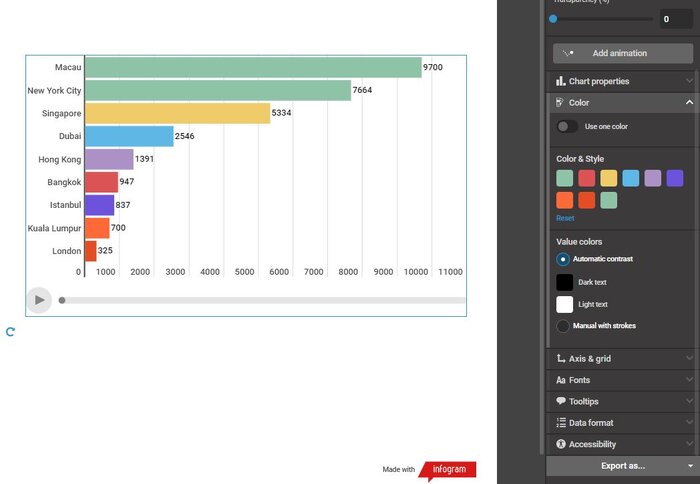The image size is (700, 484).
Task: Click the infogram logo badge
Action: [x=447, y=469]
